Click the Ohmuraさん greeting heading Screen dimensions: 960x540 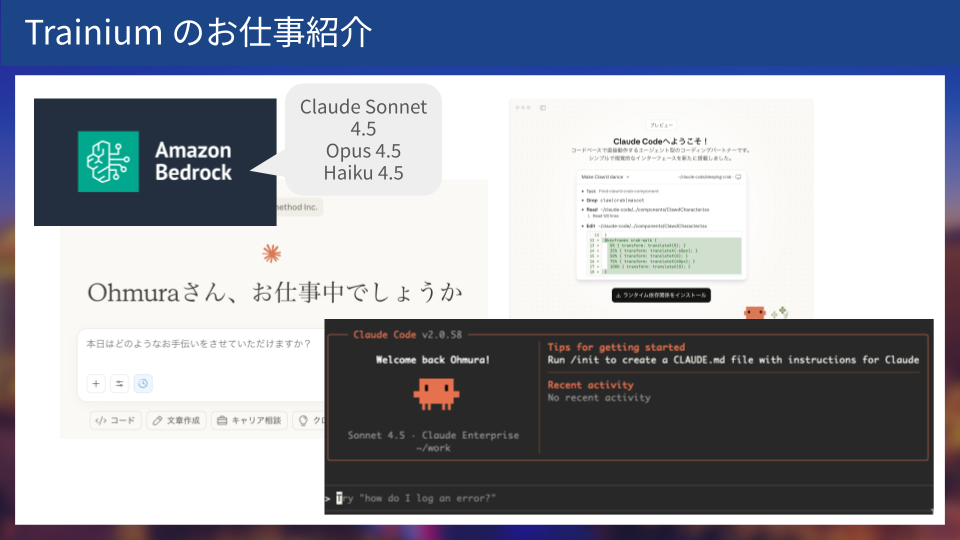pyautogui.click(x=274, y=293)
